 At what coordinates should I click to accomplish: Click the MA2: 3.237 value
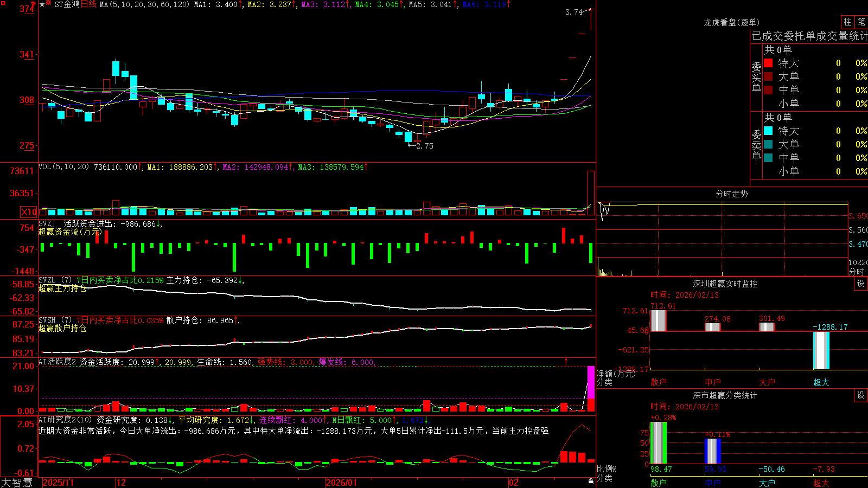(x=272, y=4)
